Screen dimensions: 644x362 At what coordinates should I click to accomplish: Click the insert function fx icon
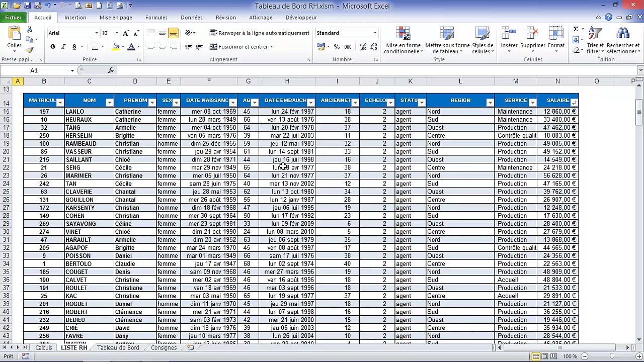111,70
